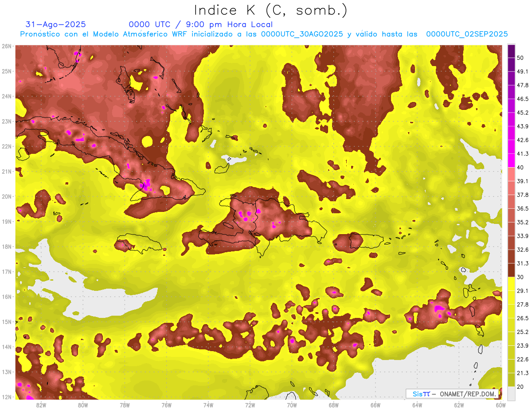Click the longitude label '64W'

point(417,405)
